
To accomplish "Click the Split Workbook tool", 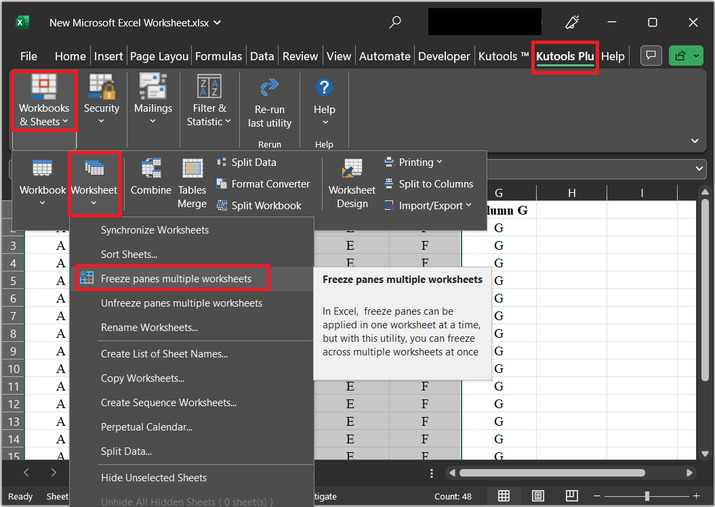I will [x=259, y=206].
